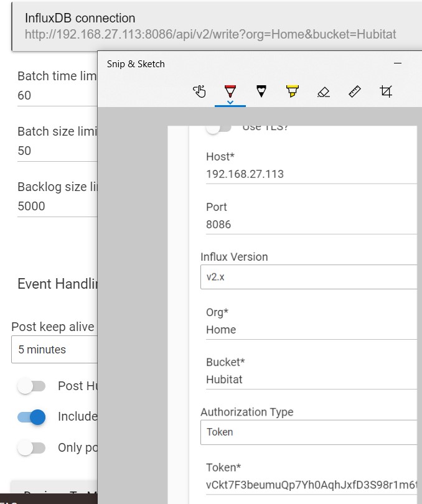Open the Influx Version dropdown

(309, 277)
